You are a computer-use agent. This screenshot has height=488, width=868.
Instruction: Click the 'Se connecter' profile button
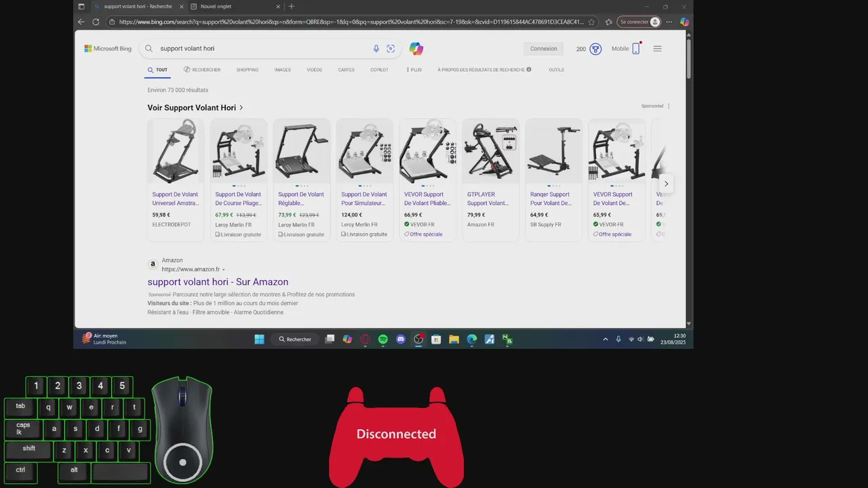pos(639,22)
